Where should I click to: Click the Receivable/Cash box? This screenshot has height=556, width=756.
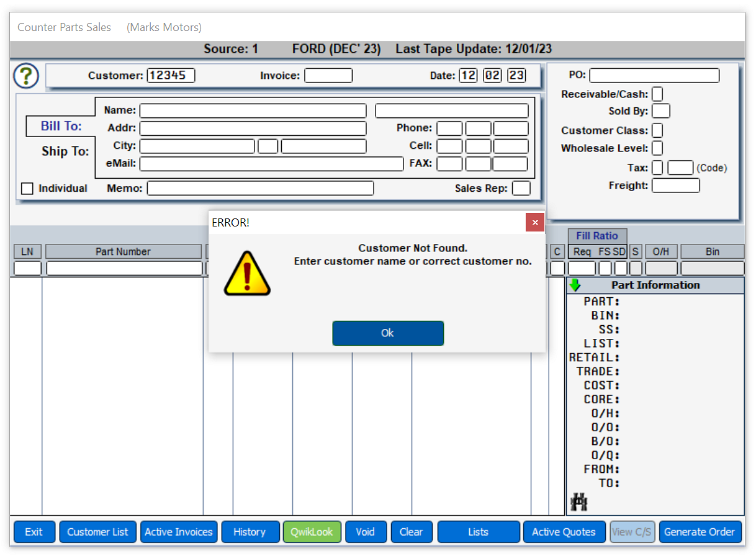point(657,94)
